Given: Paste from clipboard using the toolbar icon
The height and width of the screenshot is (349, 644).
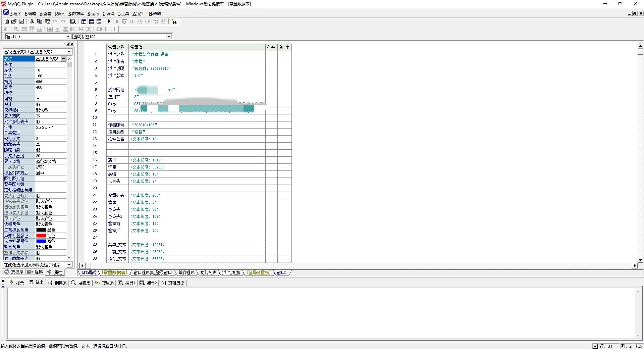Looking at the screenshot, I should pyautogui.click(x=47, y=21).
